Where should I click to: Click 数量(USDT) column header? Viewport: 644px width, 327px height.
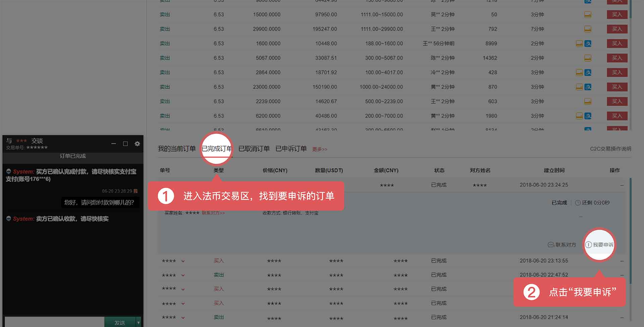[329, 171]
